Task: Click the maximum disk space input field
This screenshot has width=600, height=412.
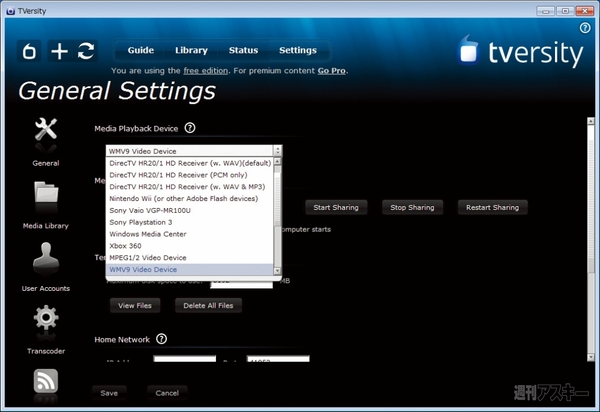Action: click(242, 283)
